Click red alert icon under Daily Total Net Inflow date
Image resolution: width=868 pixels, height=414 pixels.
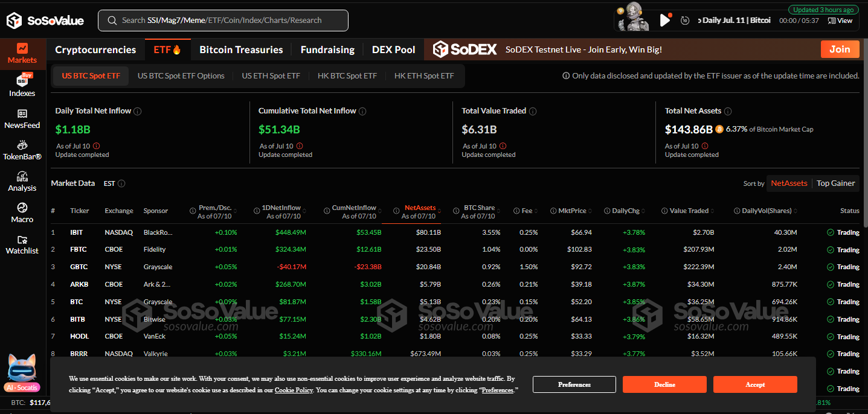coord(97,146)
